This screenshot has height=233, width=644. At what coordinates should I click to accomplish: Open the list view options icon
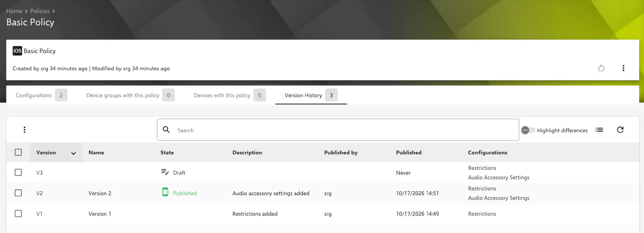599,130
